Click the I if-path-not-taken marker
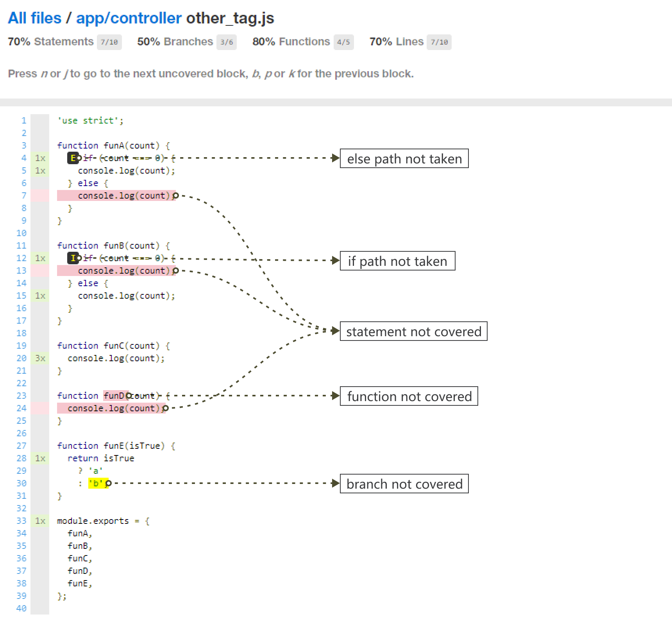 pos(73,258)
